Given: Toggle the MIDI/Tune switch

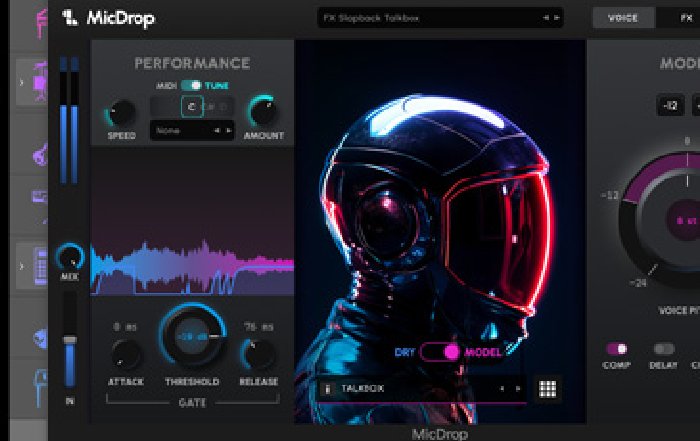Looking at the screenshot, I should [x=190, y=86].
